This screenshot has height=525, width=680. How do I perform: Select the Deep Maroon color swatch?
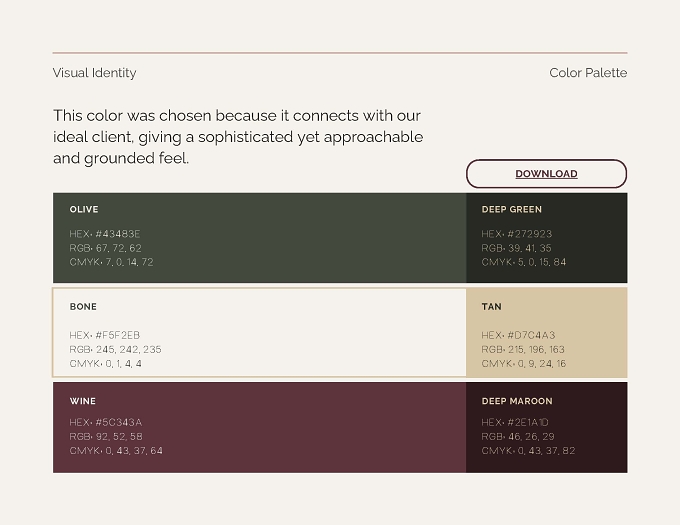546,427
